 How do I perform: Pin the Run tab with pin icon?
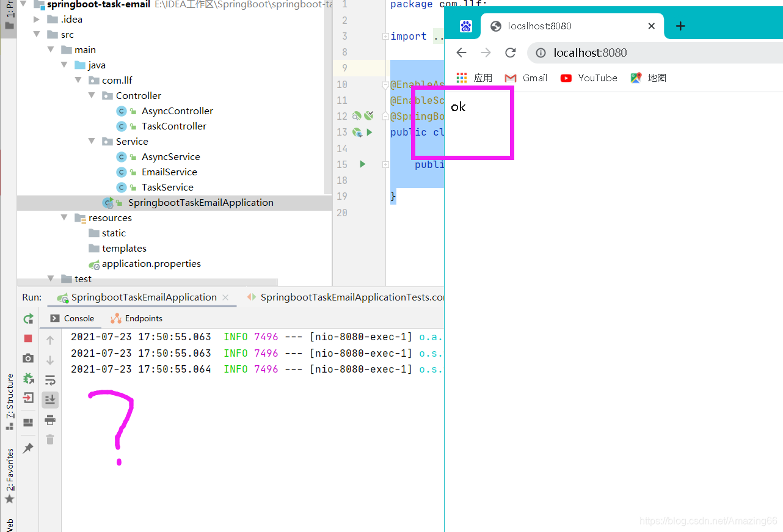point(28,448)
